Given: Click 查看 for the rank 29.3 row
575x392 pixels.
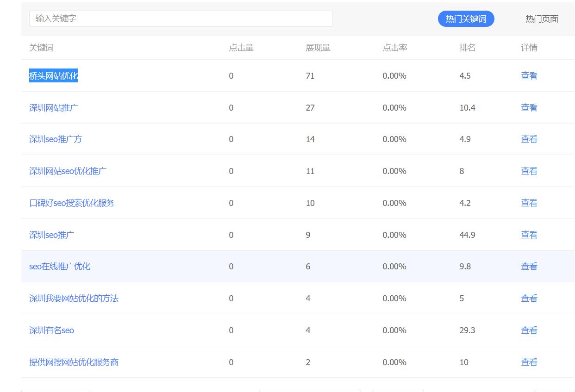Looking at the screenshot, I should coord(529,330).
